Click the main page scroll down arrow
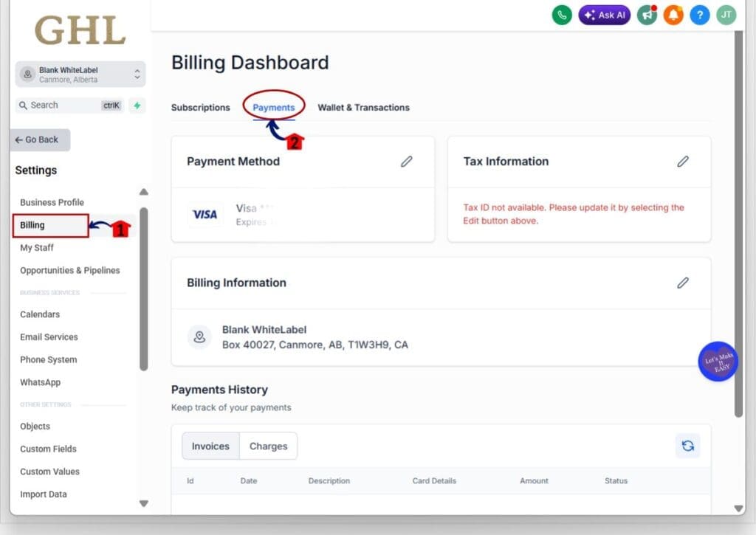This screenshot has width=756, height=535. tap(738, 508)
